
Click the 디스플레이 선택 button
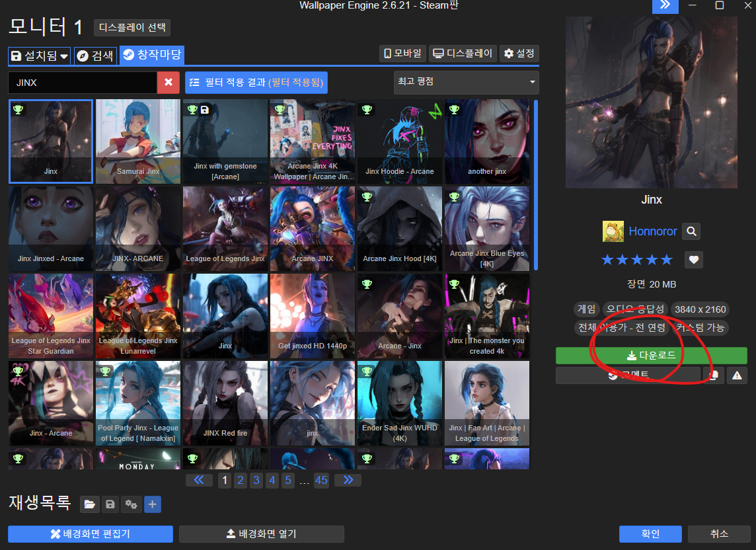132,28
